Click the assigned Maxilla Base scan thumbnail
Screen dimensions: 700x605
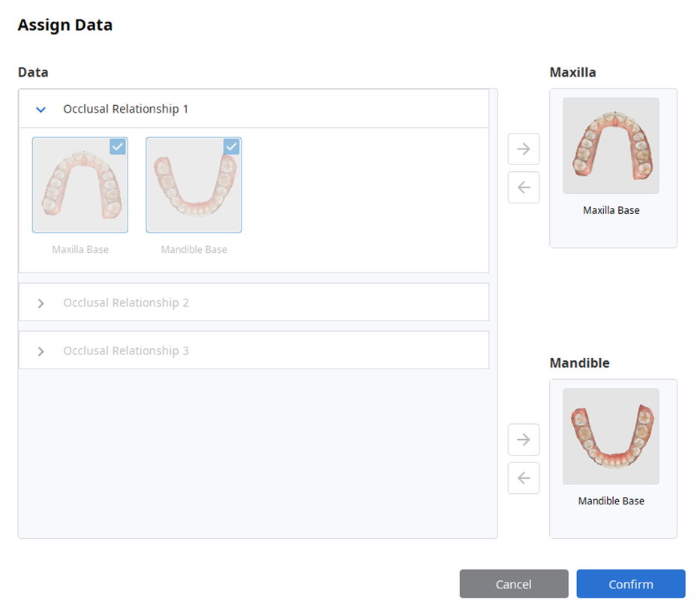(x=611, y=146)
